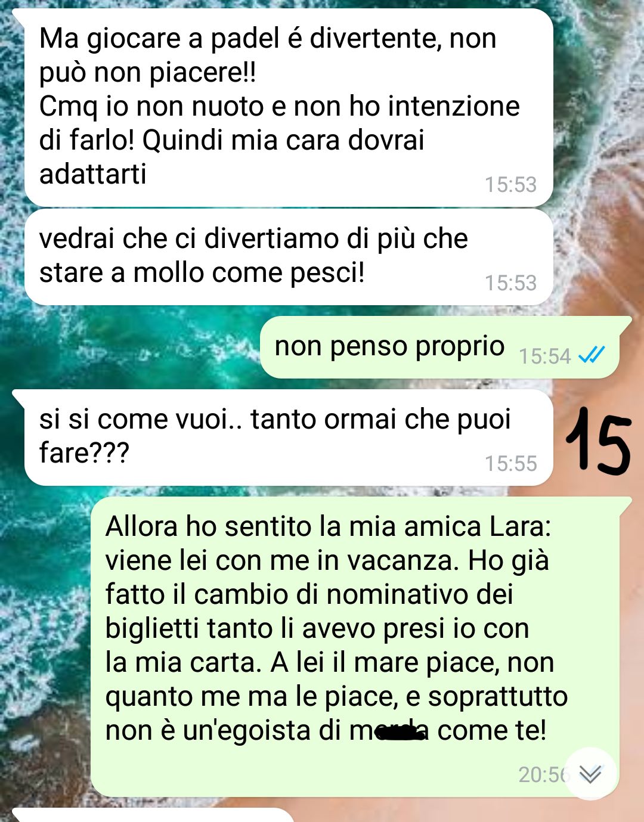Tap the 'vedrai che ci divertiamo' message bubble
The image size is (644, 822).
click(289, 257)
